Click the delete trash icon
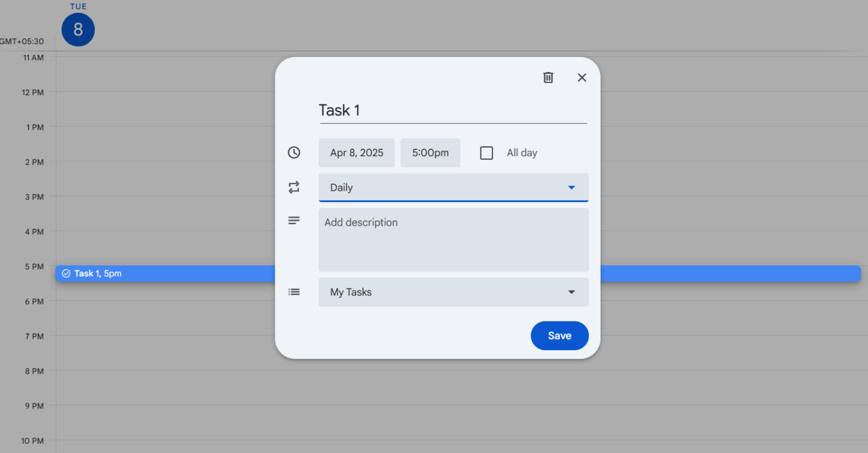This screenshot has width=868, height=453. coord(548,77)
